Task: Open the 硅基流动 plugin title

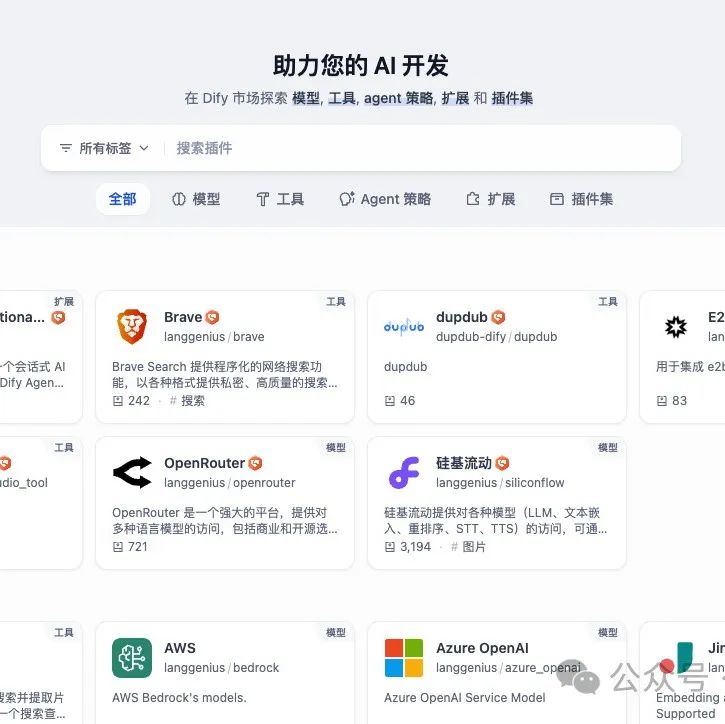Action: click(464, 463)
